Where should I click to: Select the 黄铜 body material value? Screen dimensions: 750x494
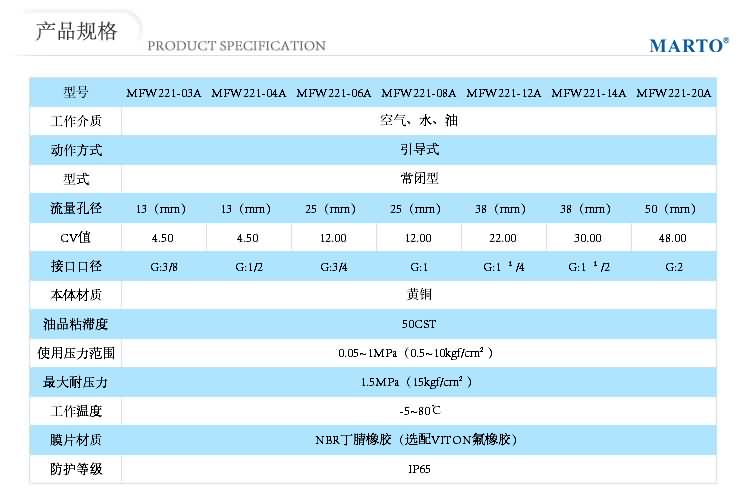point(418,295)
